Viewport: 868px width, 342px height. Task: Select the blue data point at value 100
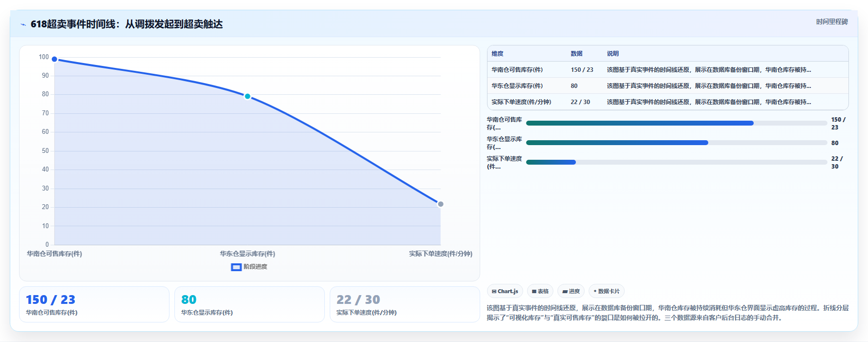point(55,59)
